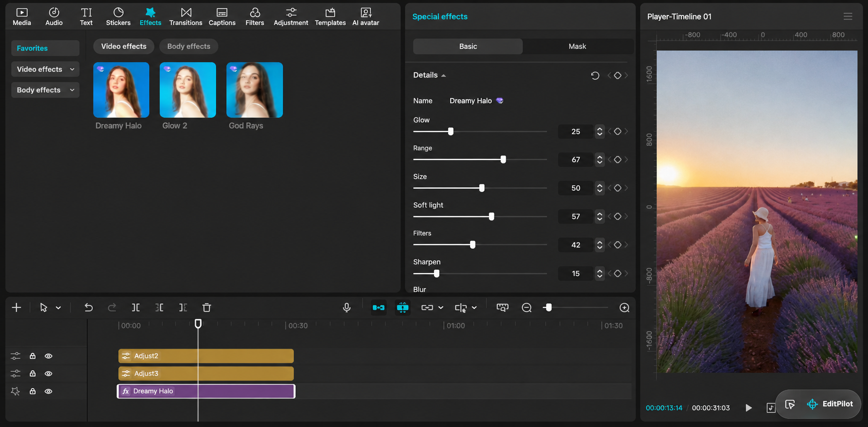Image resolution: width=868 pixels, height=427 pixels.
Task: Lock the Adjust2 track
Action: pyautogui.click(x=33, y=356)
